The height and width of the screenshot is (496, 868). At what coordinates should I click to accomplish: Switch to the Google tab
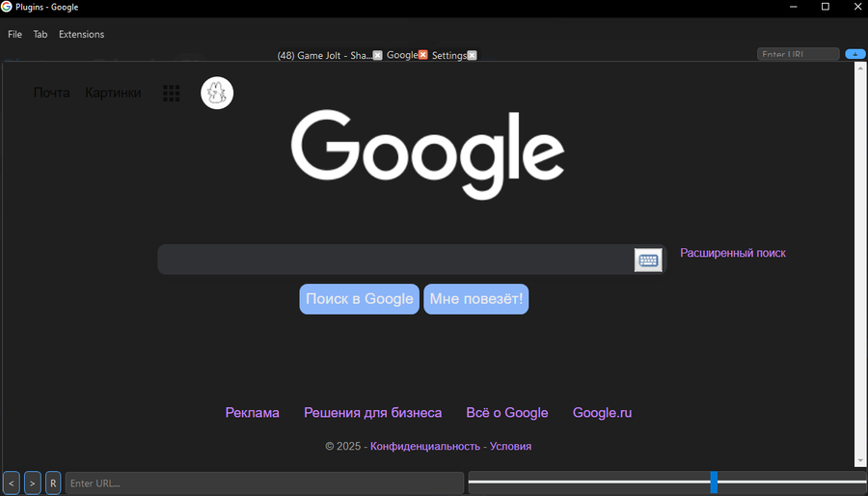[402, 55]
